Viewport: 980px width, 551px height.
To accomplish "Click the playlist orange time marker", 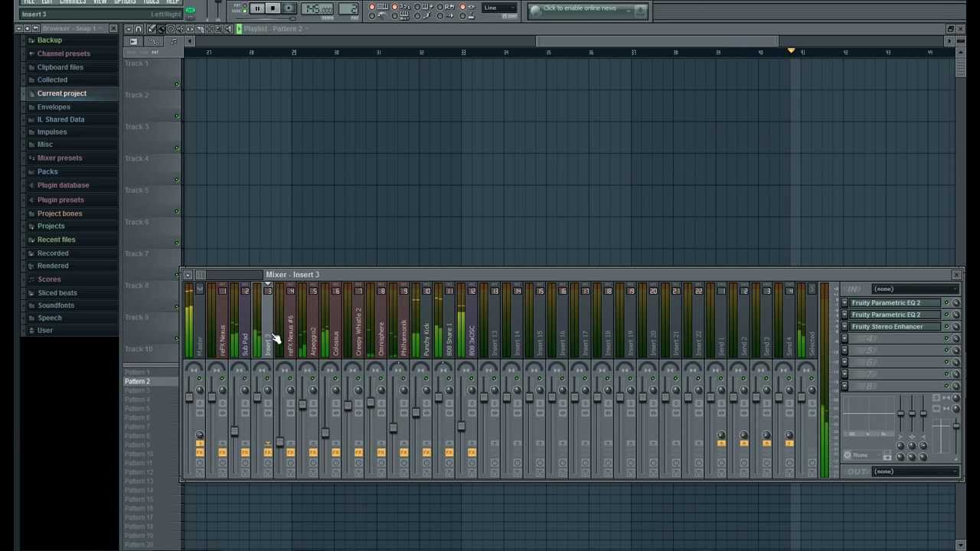I will (x=792, y=51).
